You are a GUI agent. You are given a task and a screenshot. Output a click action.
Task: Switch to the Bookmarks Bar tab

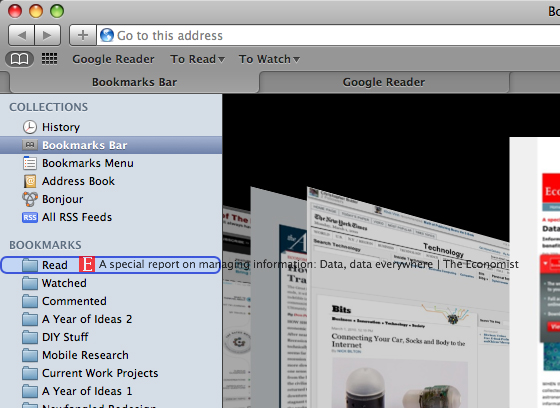pyautogui.click(x=134, y=82)
